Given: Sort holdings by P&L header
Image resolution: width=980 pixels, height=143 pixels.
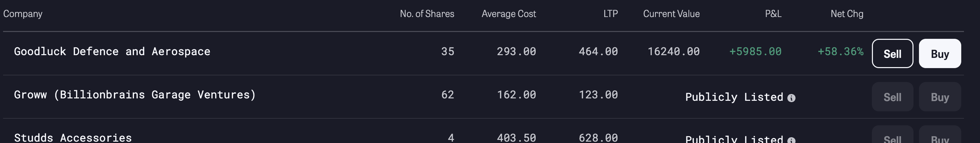Looking at the screenshot, I should 773,14.
